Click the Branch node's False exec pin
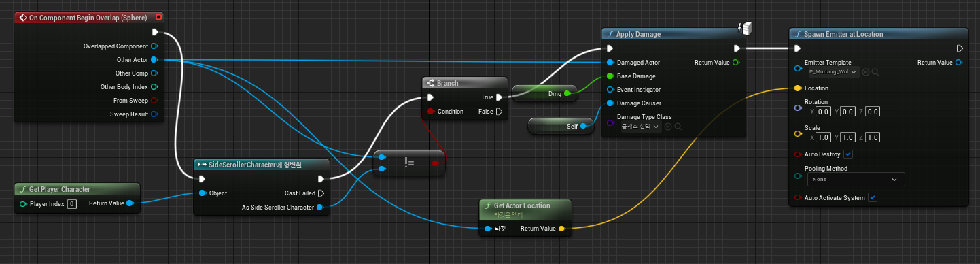Image resolution: width=980 pixels, height=264 pixels. coord(499,111)
